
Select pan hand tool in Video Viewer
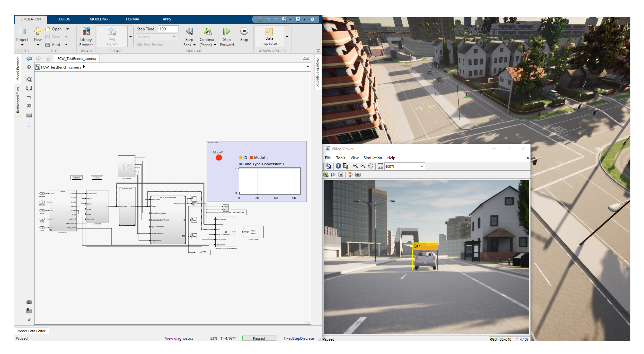370,166
